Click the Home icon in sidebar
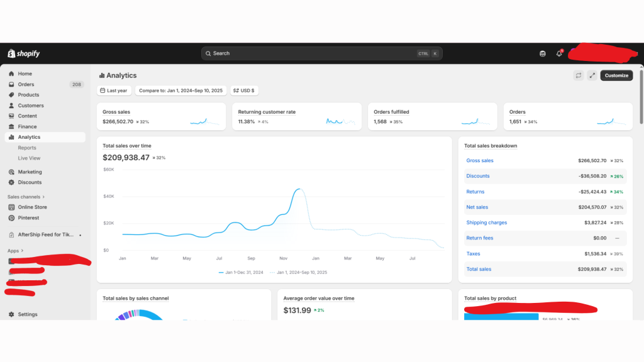Viewport: 644px width, 362px height. coord(11,74)
